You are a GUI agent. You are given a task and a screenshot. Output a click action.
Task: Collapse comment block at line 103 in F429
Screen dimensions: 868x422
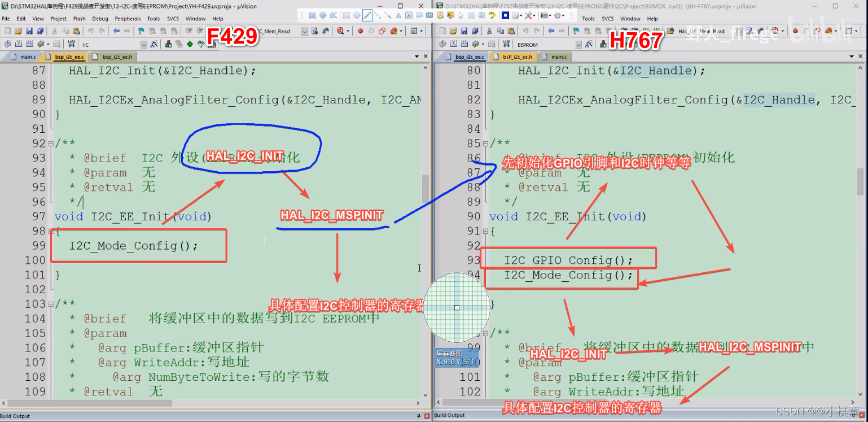point(51,304)
